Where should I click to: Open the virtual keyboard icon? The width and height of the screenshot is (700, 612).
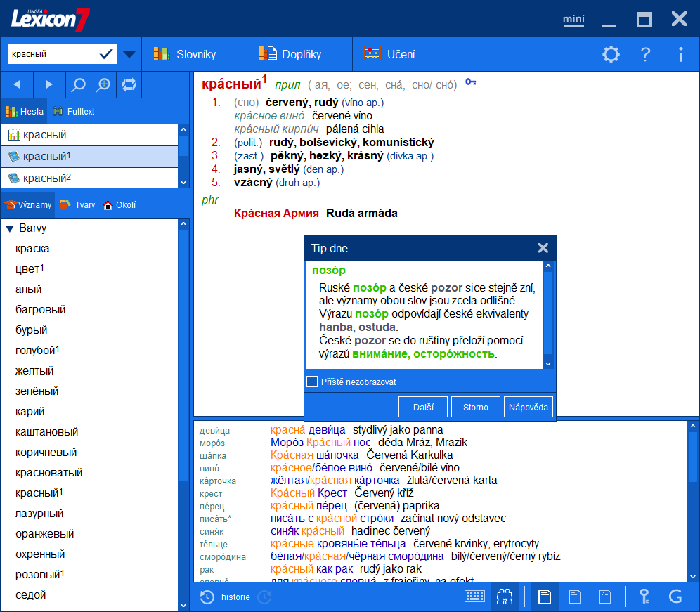pyautogui.click(x=474, y=597)
